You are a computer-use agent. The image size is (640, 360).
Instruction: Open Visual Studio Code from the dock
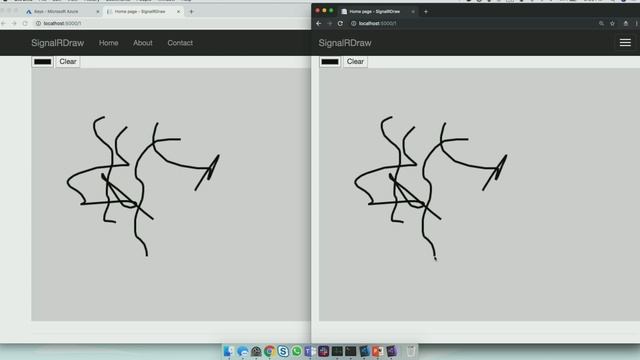(x=364, y=351)
